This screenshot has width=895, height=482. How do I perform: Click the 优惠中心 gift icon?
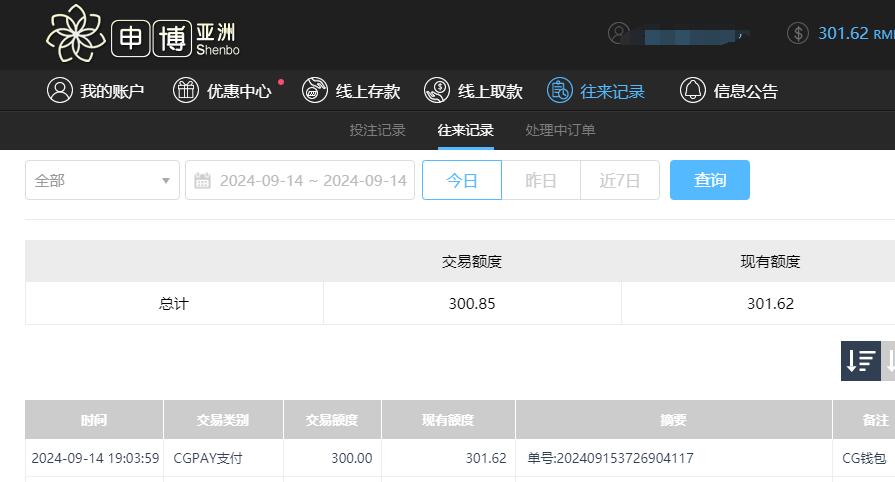(x=186, y=90)
